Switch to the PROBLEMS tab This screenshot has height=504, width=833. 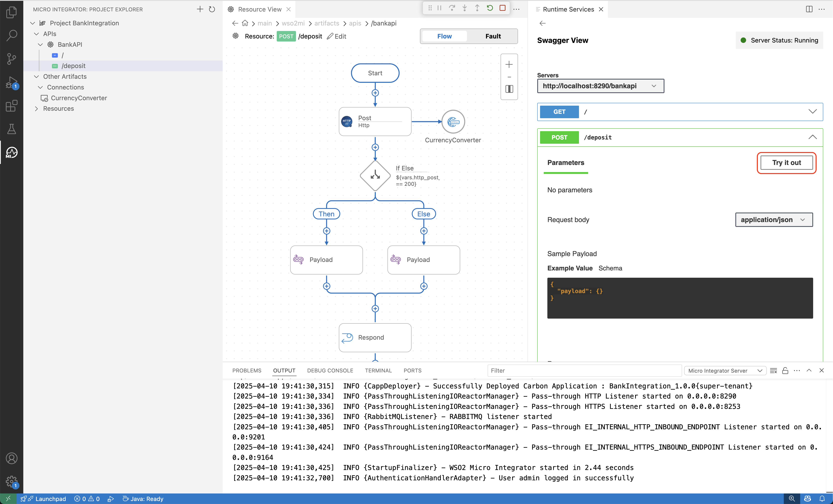(247, 371)
